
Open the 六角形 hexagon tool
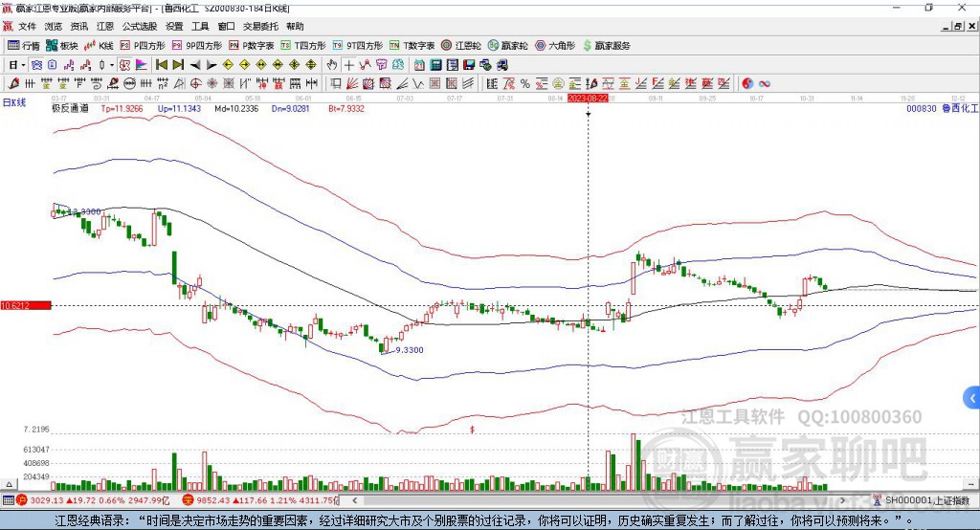point(555,46)
